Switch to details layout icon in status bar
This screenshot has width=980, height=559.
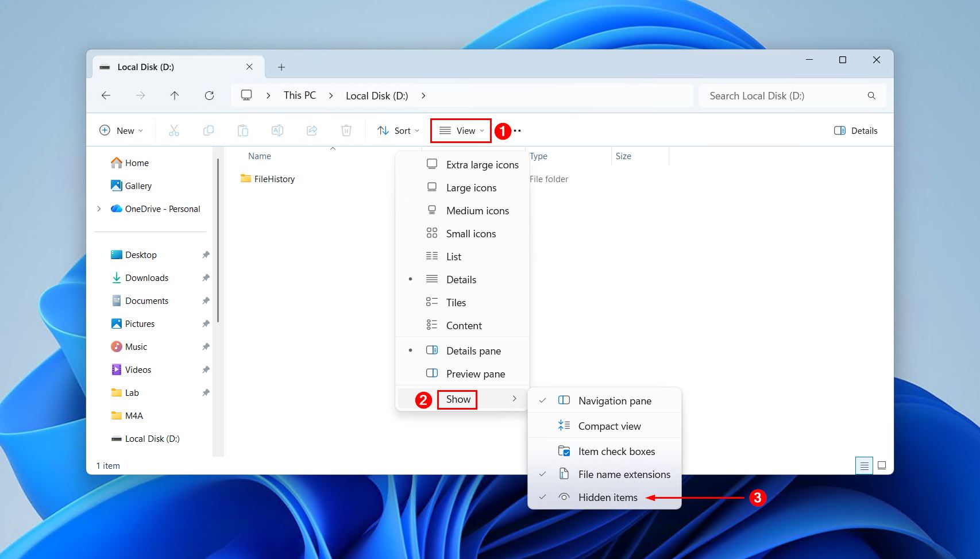pyautogui.click(x=864, y=465)
